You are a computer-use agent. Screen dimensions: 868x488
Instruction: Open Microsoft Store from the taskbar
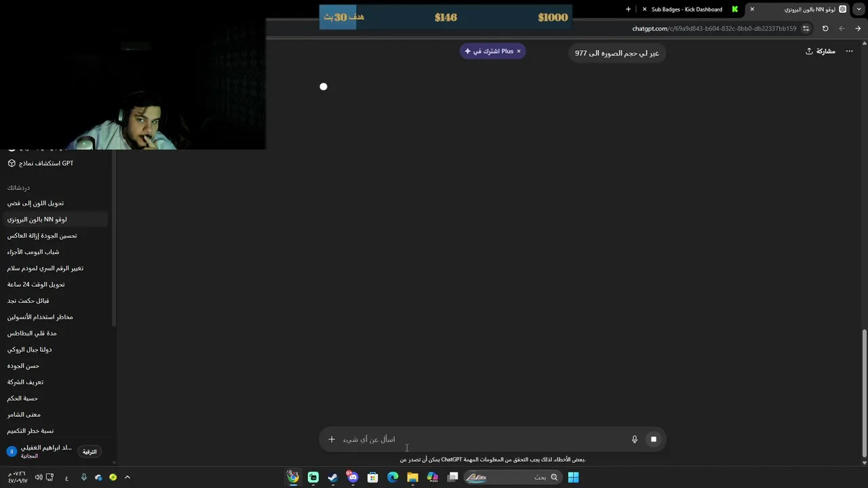373,477
